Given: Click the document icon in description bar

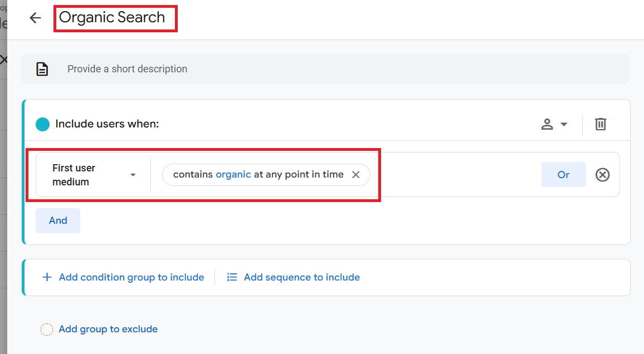Looking at the screenshot, I should point(42,69).
